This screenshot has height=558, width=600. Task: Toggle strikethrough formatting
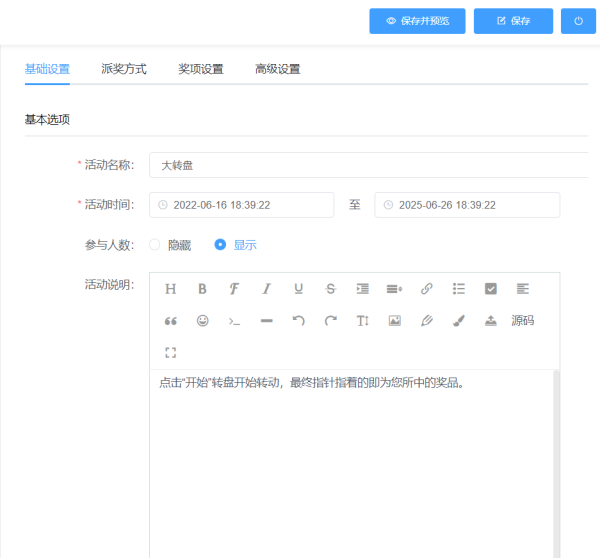pyautogui.click(x=331, y=289)
